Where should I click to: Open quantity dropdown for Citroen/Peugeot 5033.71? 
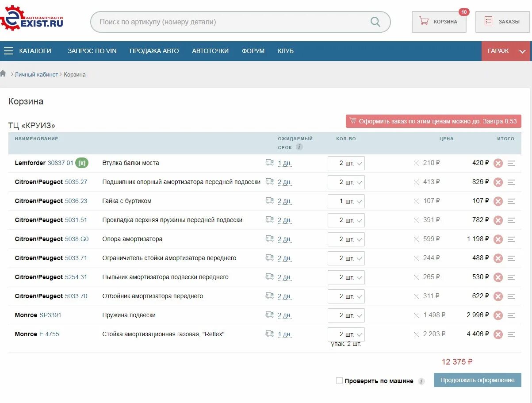(346, 258)
